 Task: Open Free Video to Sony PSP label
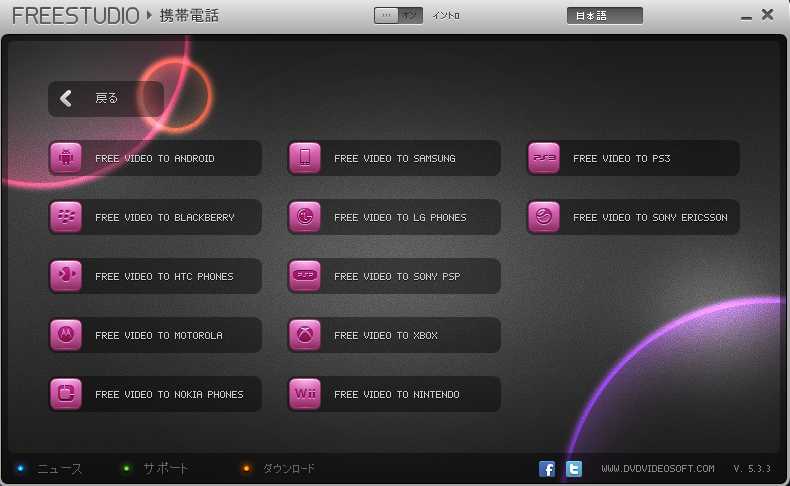(x=397, y=276)
